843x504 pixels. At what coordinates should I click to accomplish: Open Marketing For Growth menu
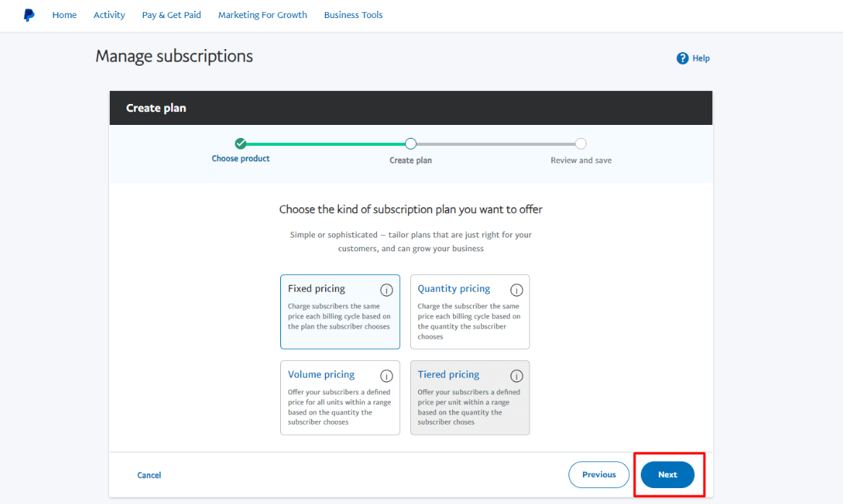coord(262,15)
